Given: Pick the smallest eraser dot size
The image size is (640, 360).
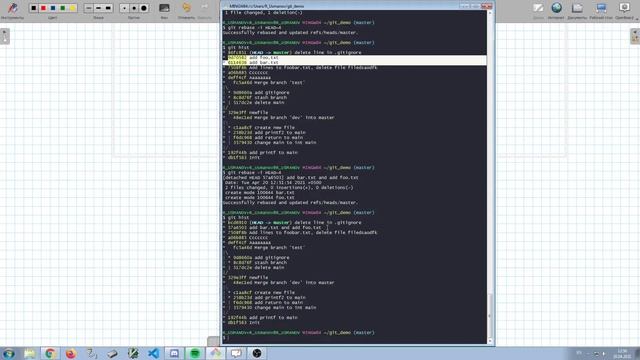Looking at the screenshot, I should coord(124,8).
